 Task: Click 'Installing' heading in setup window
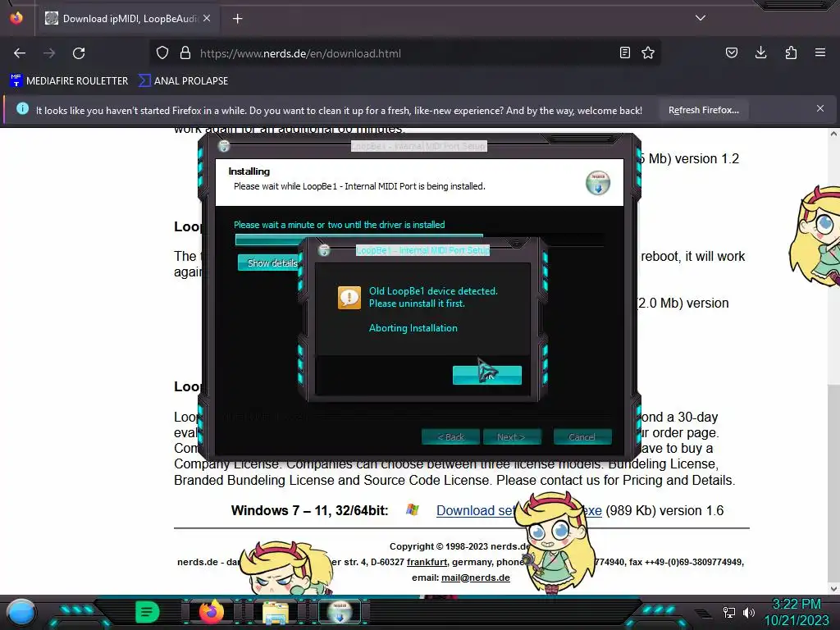(x=249, y=171)
